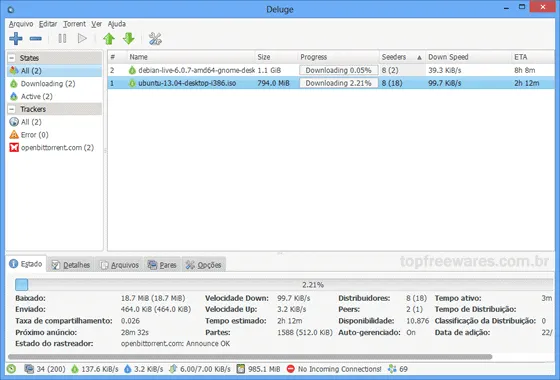Viewport: 560px width, 380px height.
Task: Click protocol traffic 6.00/7.00 KiB/s item
Action: click(x=200, y=369)
